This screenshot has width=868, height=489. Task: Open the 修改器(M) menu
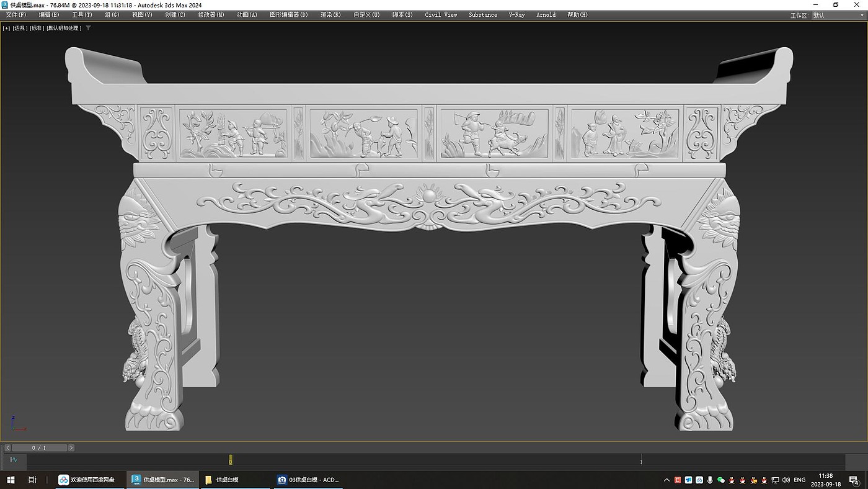point(211,15)
